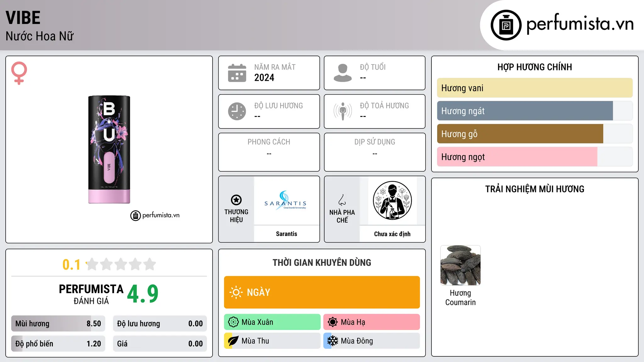644x362 pixels.
Task: Select the Mùa Xuân season bar
Action: pyautogui.click(x=272, y=322)
